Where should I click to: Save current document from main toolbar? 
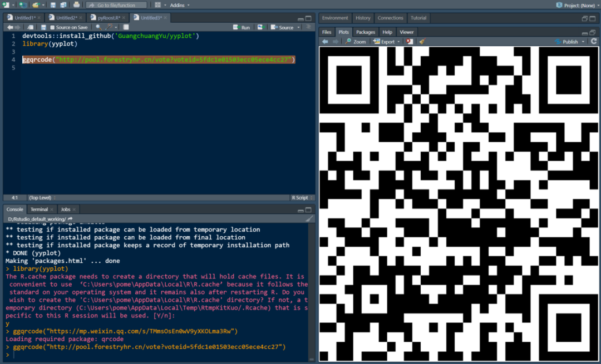point(53,5)
